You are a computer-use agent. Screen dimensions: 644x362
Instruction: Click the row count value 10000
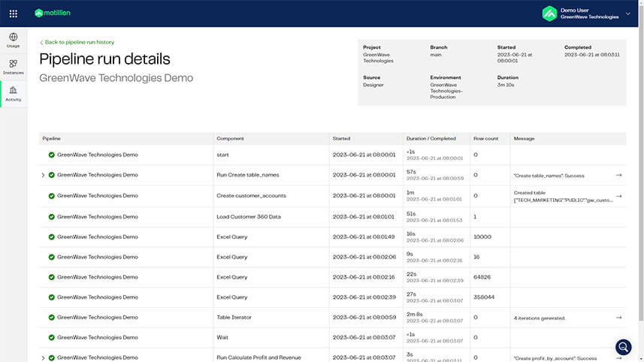pyautogui.click(x=482, y=237)
